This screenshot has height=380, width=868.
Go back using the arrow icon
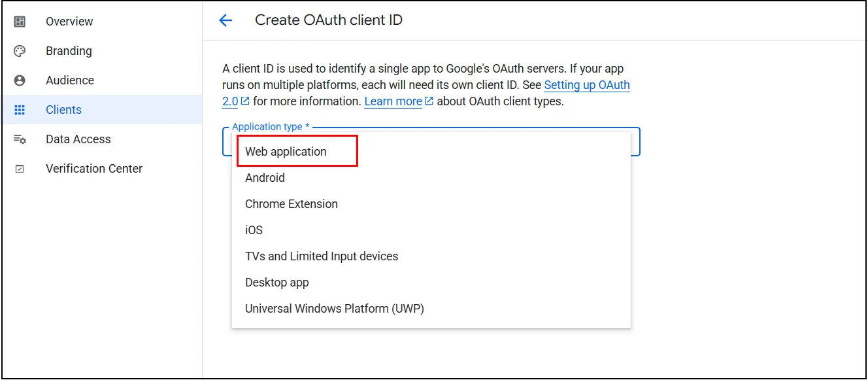[x=225, y=20]
